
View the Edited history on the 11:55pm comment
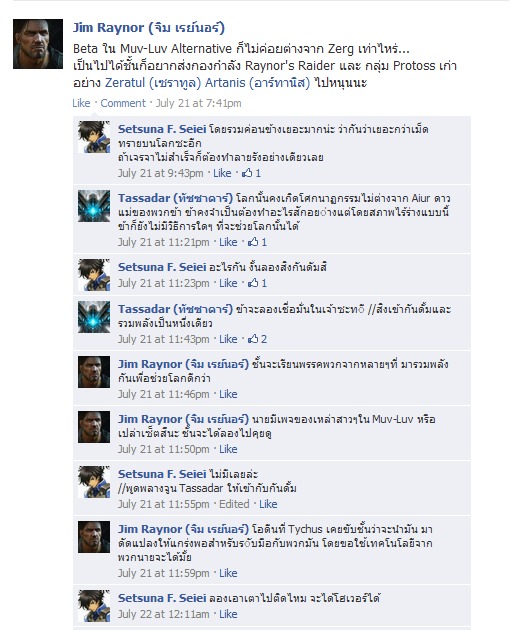pos(234,504)
